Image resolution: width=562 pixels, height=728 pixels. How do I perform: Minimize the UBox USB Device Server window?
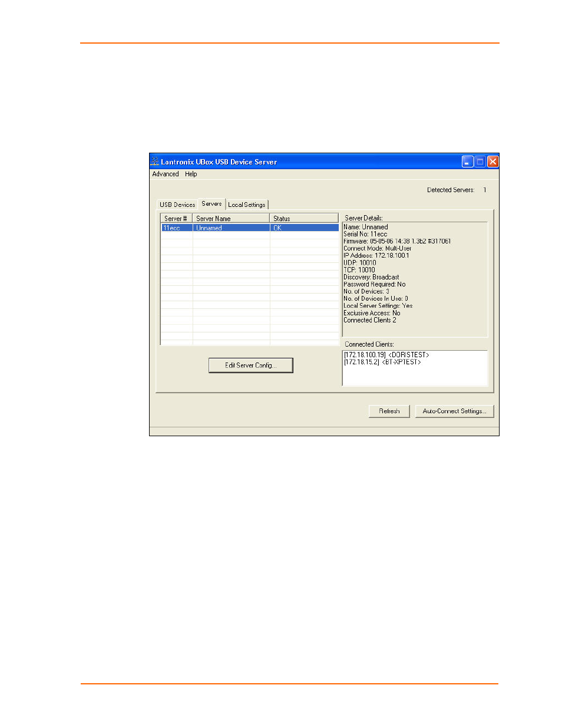(468, 162)
